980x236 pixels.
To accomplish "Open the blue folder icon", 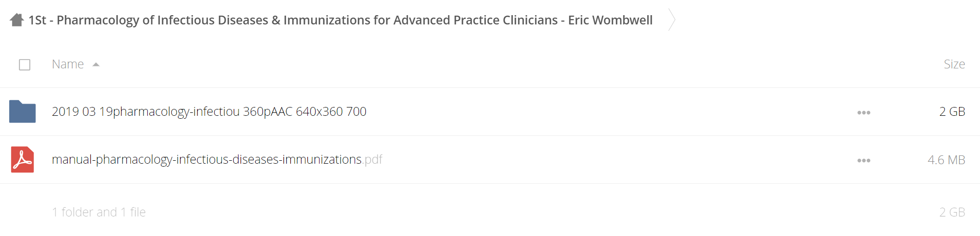I will tap(22, 111).
